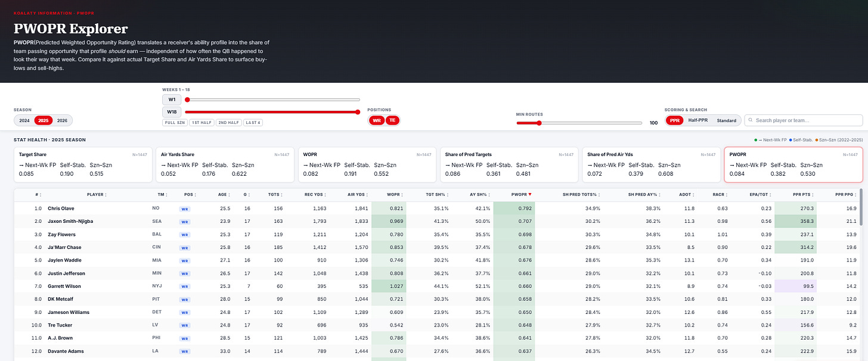Sort by PPR PTS column header
Image resolution: width=868 pixels, height=361 pixels.
coord(794,194)
